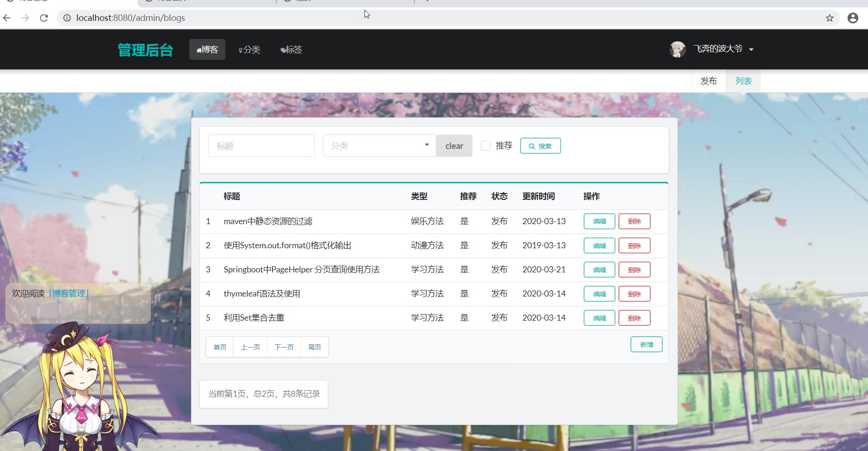Open the 博客 navigation menu item

point(207,50)
